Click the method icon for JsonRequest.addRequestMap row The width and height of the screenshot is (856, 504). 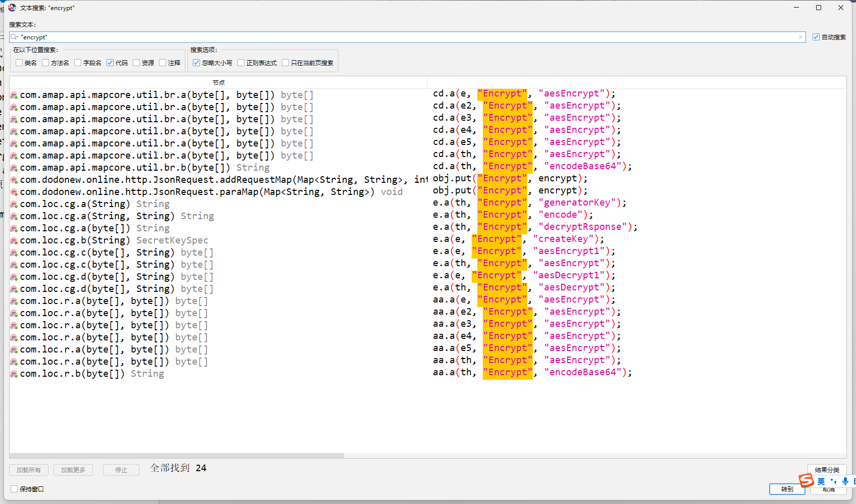14,180
